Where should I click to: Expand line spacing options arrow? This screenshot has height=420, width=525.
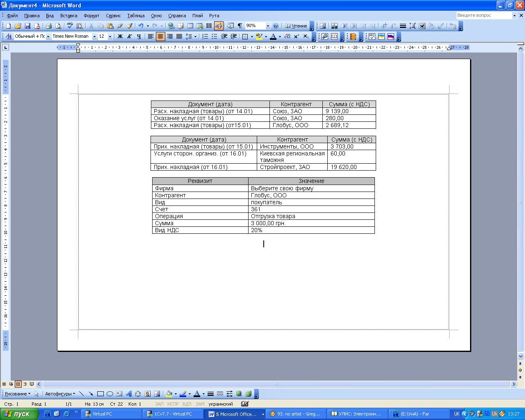pos(195,37)
